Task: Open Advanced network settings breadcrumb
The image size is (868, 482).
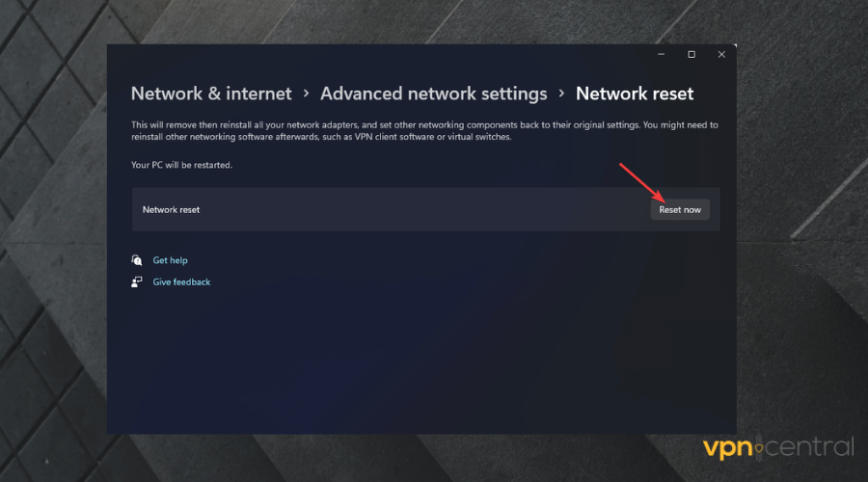Action: coord(433,94)
